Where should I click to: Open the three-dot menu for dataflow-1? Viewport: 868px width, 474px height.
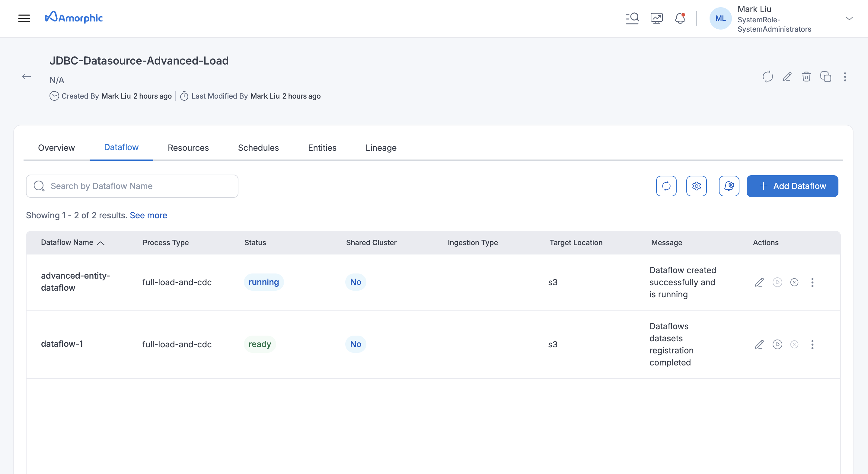pyautogui.click(x=813, y=344)
